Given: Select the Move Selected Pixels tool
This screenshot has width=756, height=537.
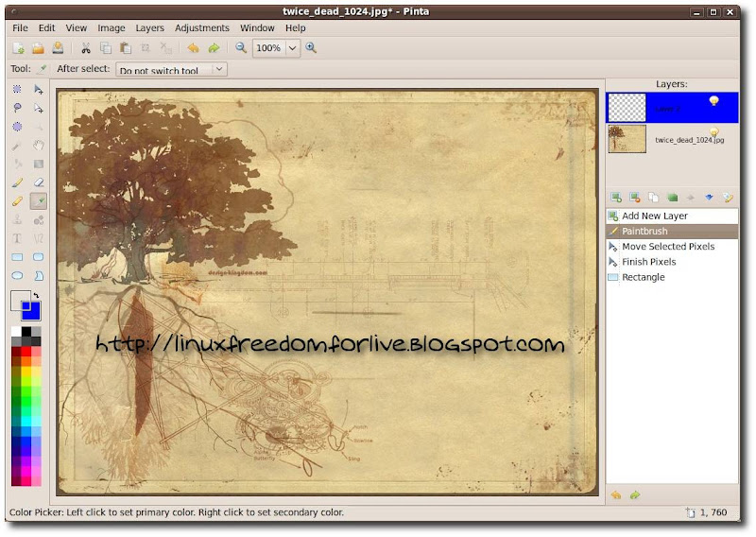Looking at the screenshot, I should [39, 89].
